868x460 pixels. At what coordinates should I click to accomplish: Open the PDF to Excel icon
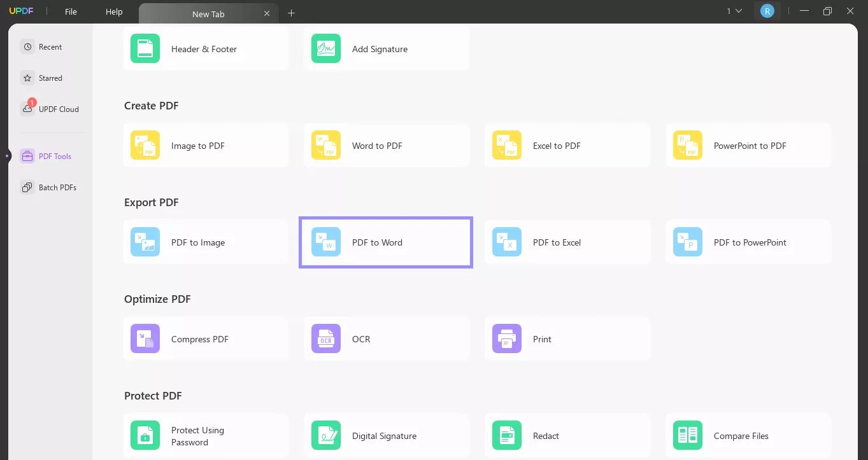(x=507, y=242)
